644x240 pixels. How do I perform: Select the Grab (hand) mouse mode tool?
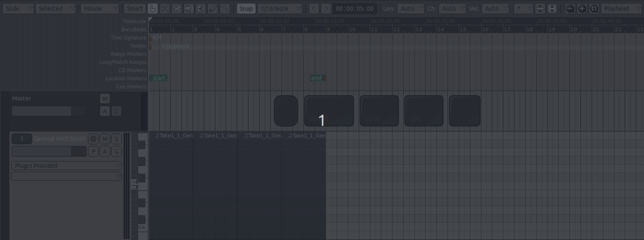click(152, 9)
